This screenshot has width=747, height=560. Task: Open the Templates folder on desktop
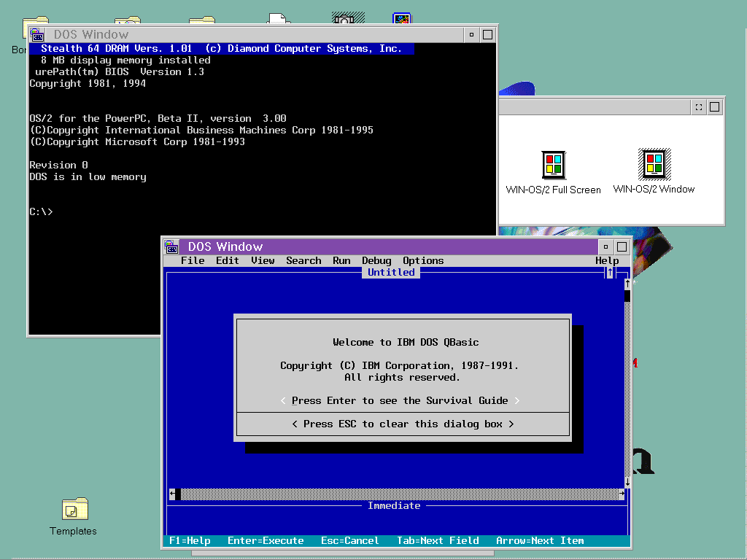coord(74,509)
